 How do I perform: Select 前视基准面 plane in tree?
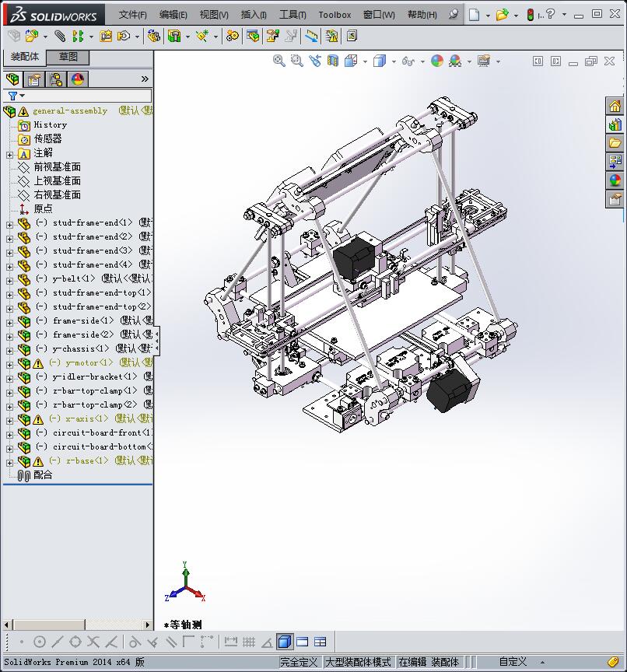(x=57, y=166)
